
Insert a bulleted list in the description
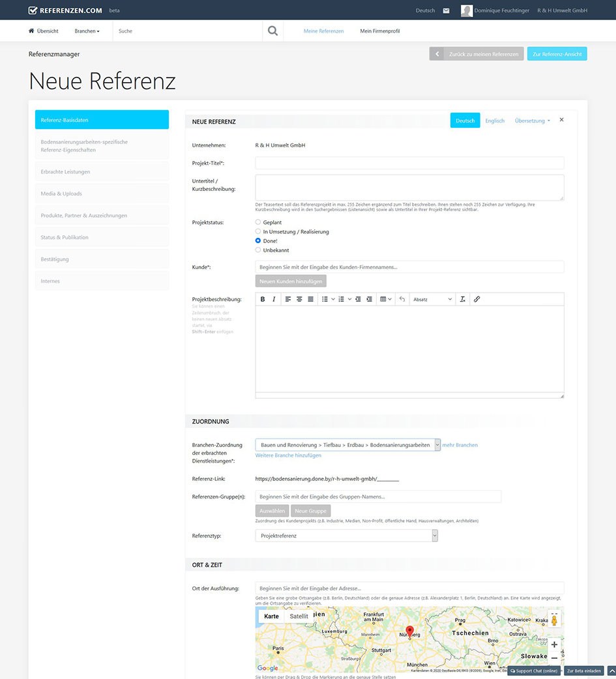click(x=325, y=299)
